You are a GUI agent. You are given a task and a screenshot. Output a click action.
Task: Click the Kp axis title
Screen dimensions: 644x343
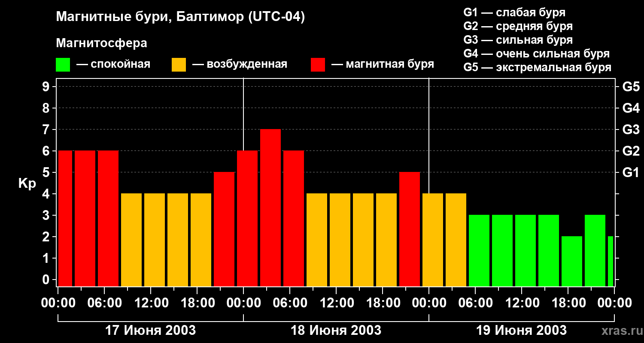pos(27,184)
